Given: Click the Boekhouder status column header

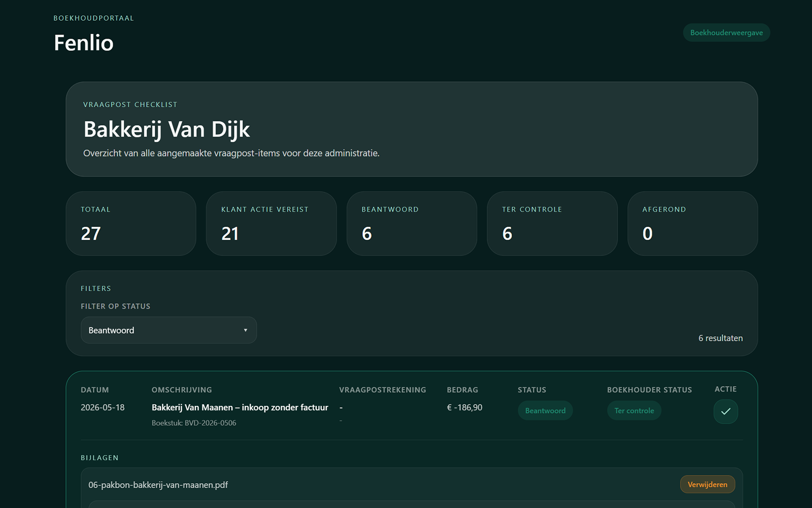Looking at the screenshot, I should pos(650,390).
